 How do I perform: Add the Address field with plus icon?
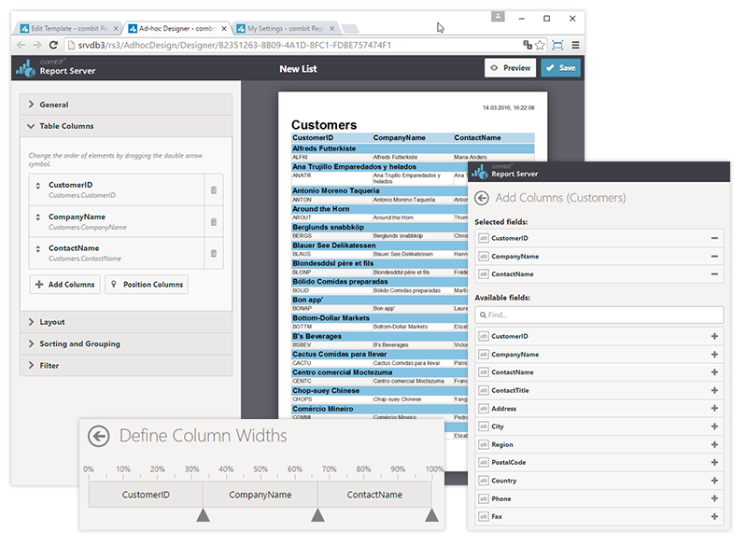pos(714,409)
